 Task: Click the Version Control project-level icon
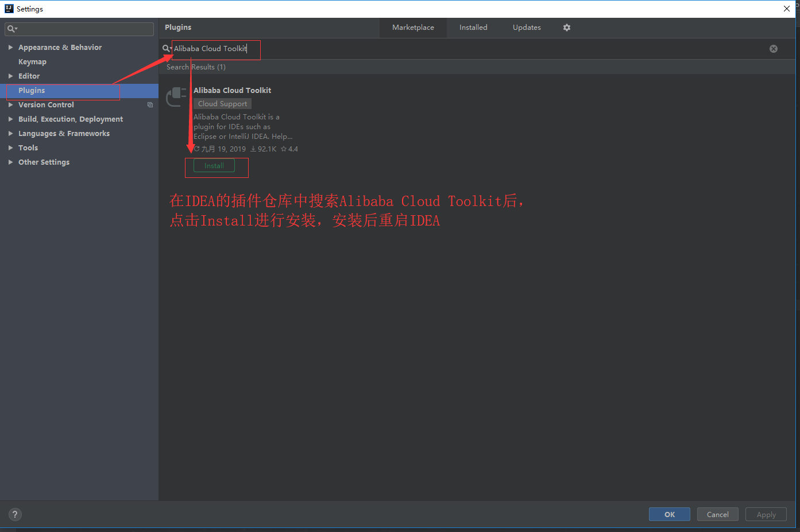point(150,105)
